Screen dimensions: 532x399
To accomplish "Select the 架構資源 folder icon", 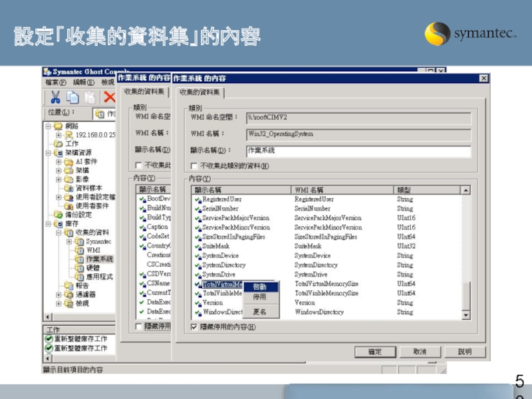I will click(x=58, y=153).
